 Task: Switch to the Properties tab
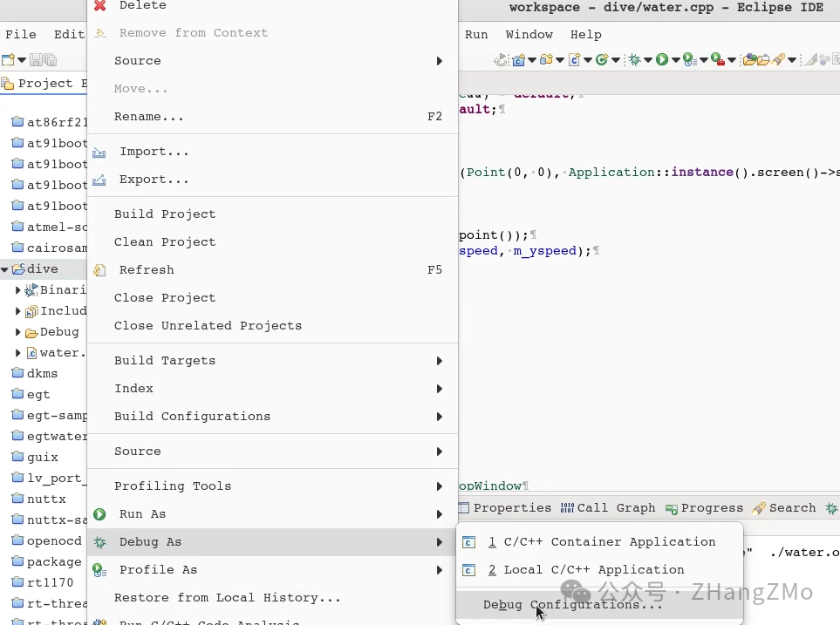pos(505,507)
